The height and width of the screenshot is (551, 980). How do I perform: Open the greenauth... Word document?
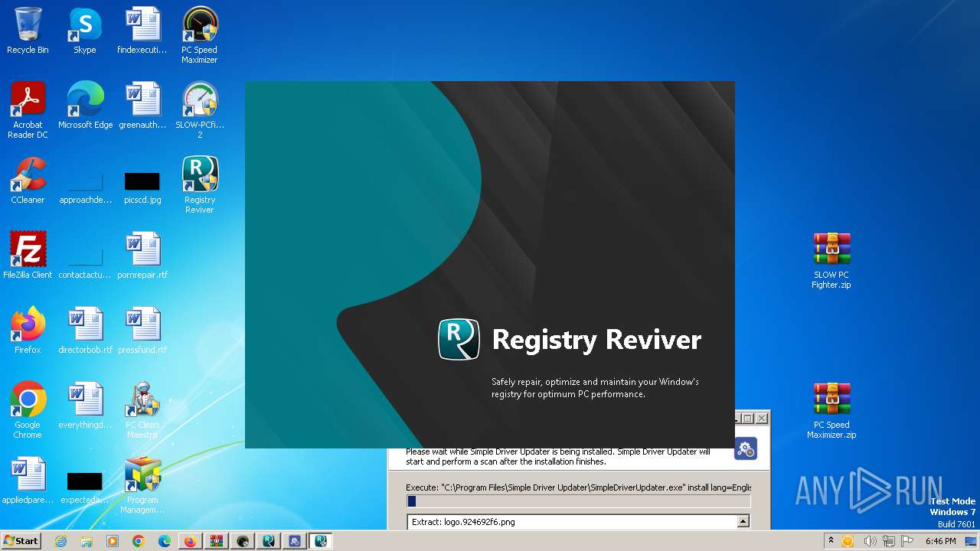(142, 106)
